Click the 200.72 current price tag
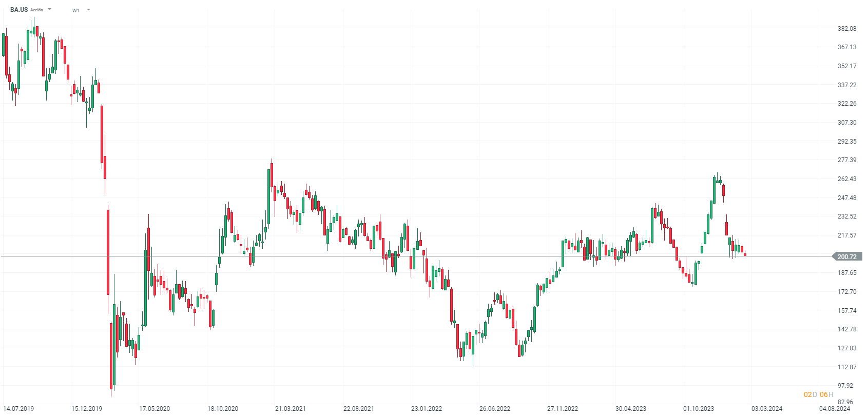The width and height of the screenshot is (868, 417). tap(846, 256)
